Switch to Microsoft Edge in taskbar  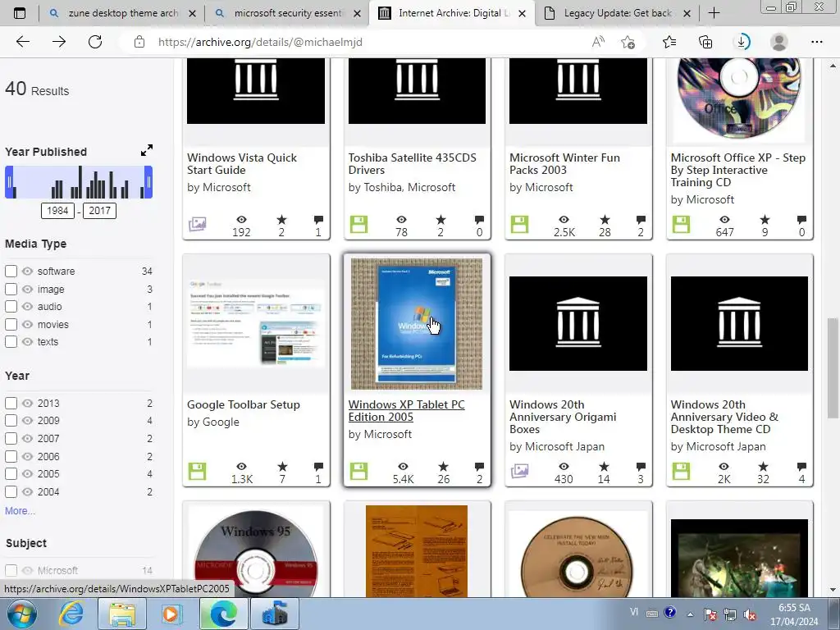223,614
